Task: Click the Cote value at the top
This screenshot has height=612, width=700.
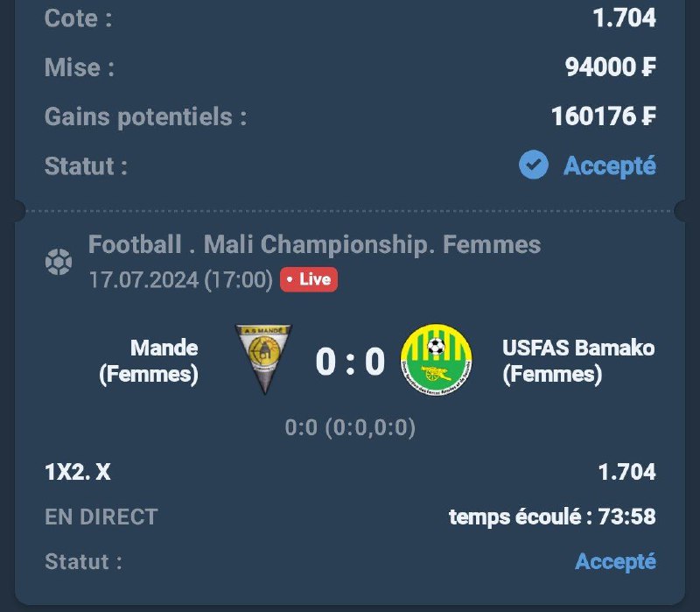Action: pos(624,18)
